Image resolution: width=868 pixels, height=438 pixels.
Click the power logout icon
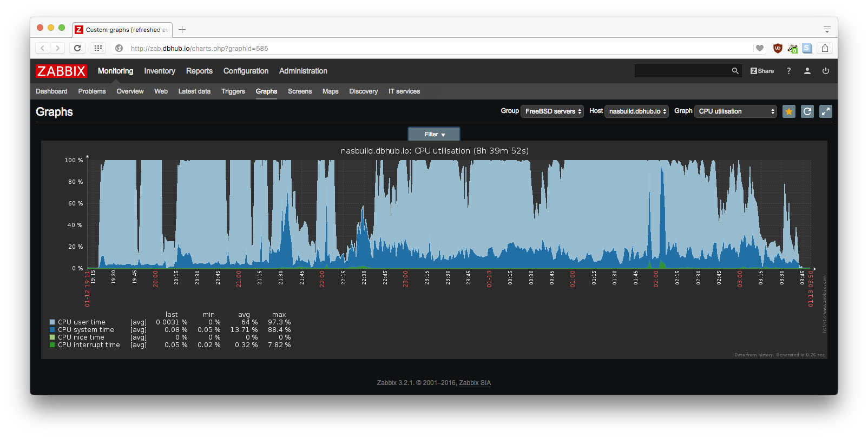[x=825, y=71]
